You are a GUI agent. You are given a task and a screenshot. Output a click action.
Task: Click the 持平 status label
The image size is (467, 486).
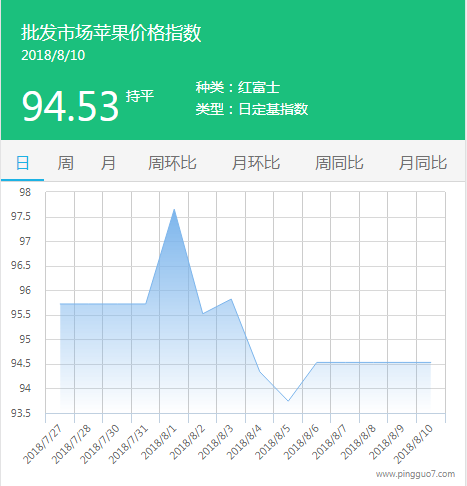pos(140,96)
